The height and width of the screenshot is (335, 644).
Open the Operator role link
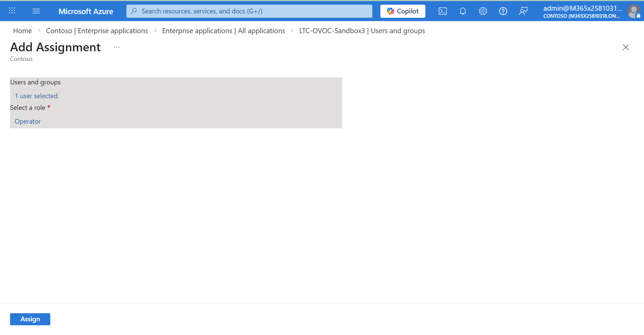coord(28,121)
